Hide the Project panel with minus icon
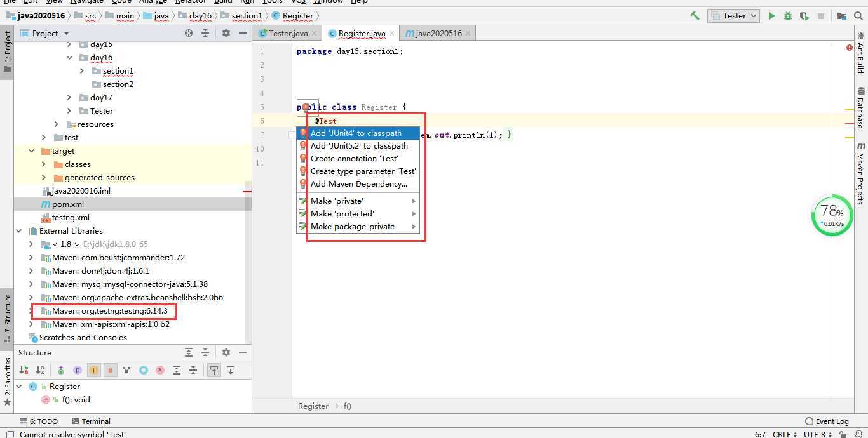Screen dimensions: 868x438 [x=243, y=33]
